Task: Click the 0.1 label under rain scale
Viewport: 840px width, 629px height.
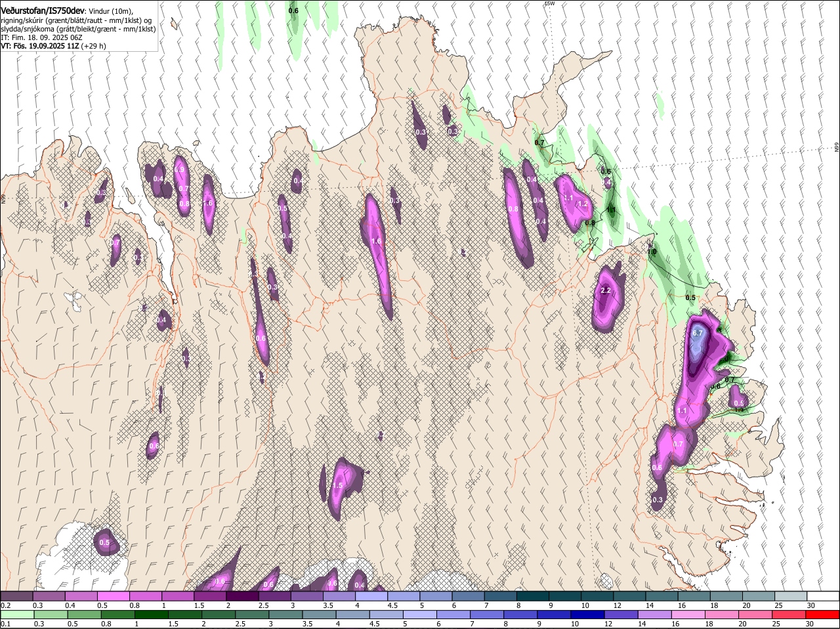Action: [x=6, y=624]
